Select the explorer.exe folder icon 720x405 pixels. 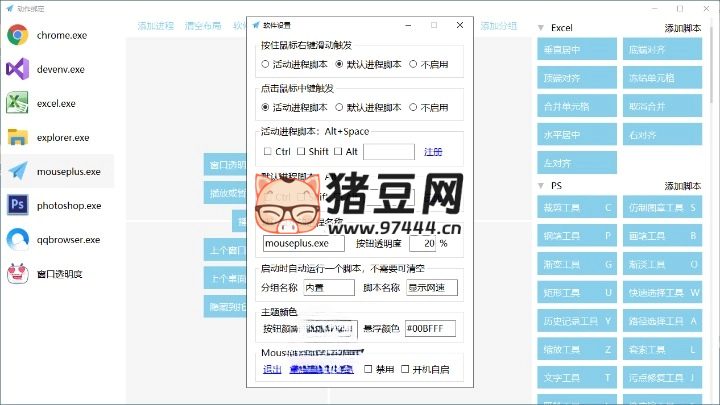tap(17, 137)
